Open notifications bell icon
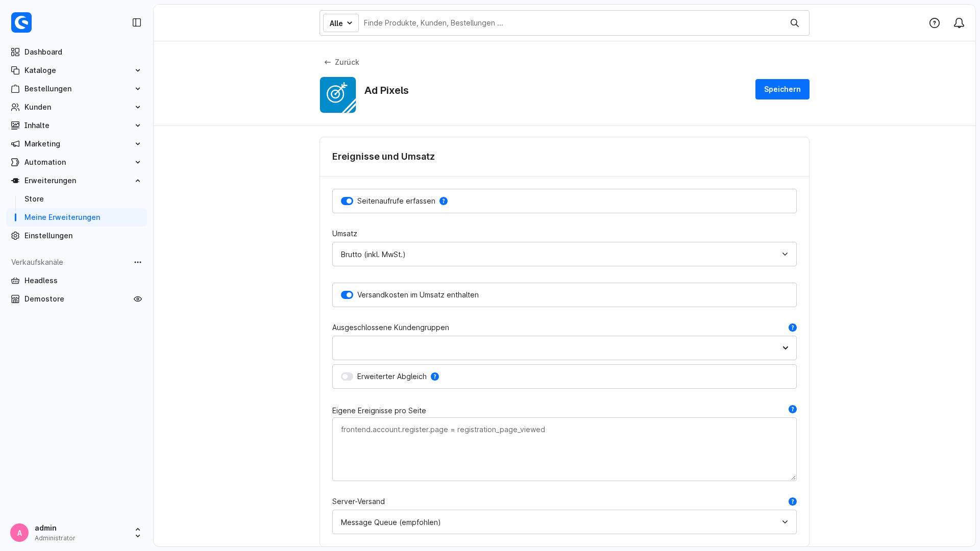Image resolution: width=980 pixels, height=551 pixels. point(959,23)
